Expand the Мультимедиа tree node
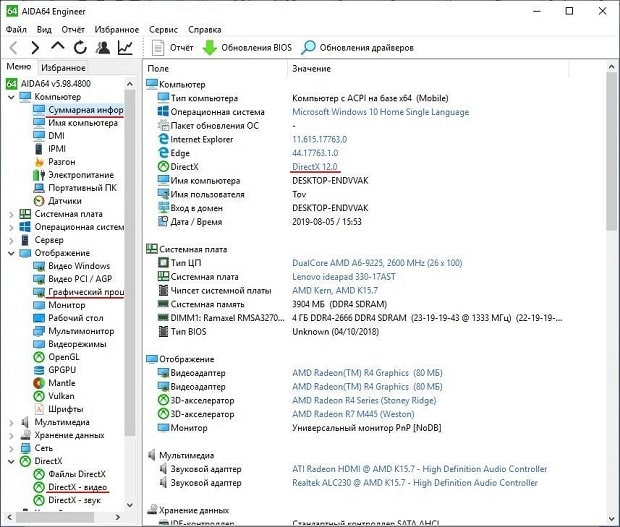The image size is (620, 527). point(11,423)
